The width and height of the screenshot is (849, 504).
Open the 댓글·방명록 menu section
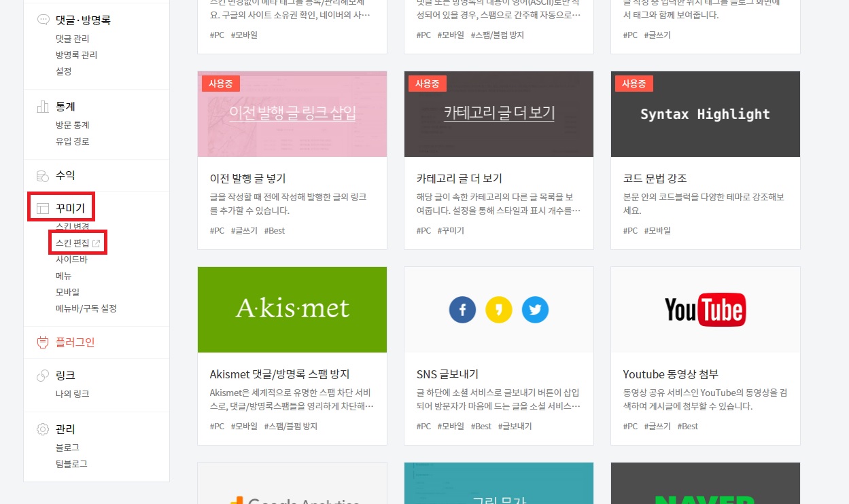[x=83, y=20]
